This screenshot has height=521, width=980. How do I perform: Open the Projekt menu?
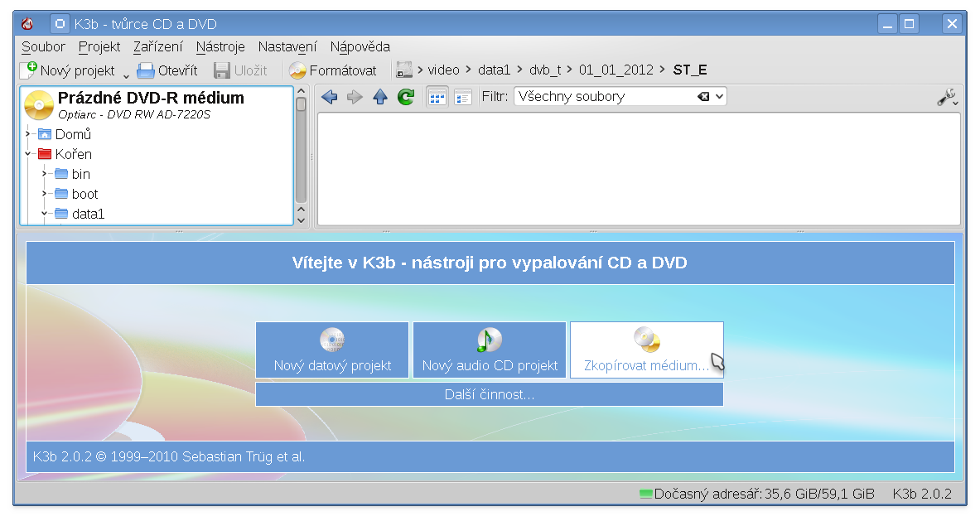[x=99, y=47]
